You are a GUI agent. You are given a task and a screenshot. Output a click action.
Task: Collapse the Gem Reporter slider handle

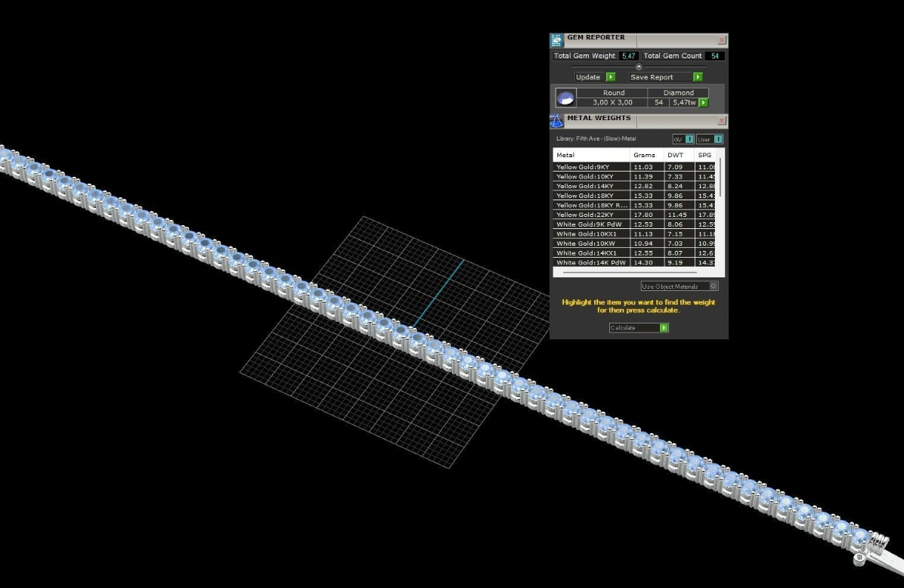639,67
